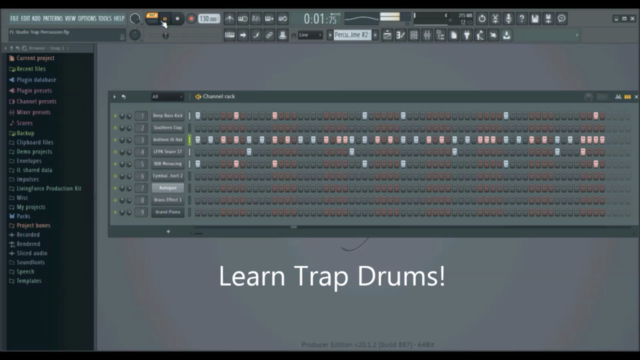This screenshot has width=640, height=360.
Task: Open project info page icon
Action: pyautogui.click(x=453, y=35)
